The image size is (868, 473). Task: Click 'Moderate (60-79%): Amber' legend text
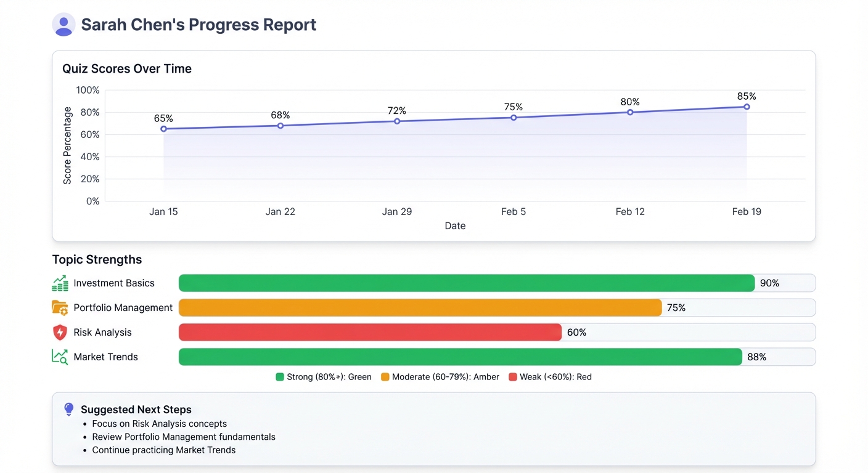point(446,377)
